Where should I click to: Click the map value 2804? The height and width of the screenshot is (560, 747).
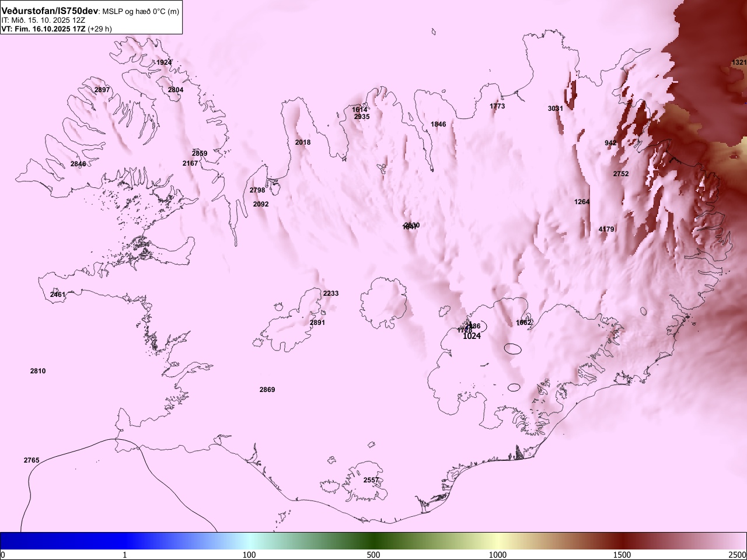tap(176, 90)
